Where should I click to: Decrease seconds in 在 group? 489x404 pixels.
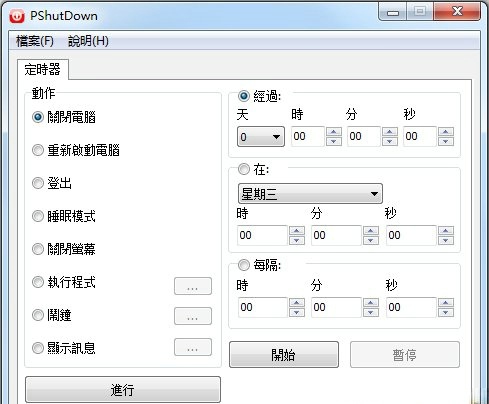[x=446, y=240]
